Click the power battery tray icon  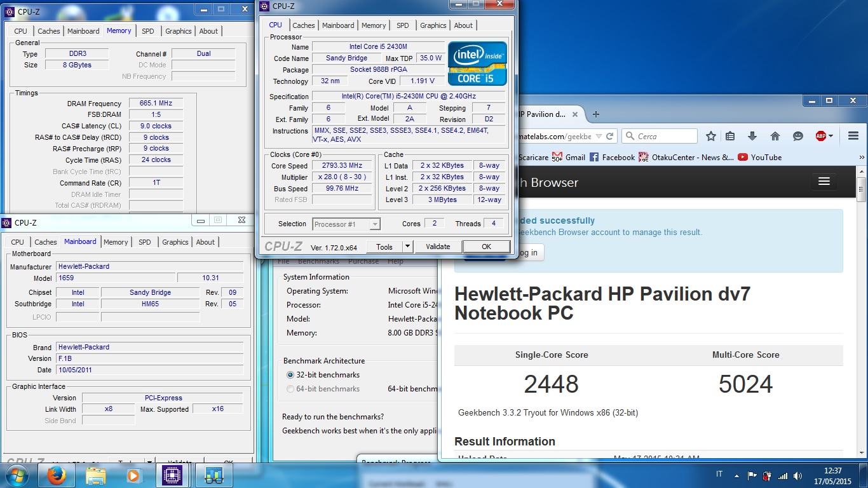tap(768, 475)
